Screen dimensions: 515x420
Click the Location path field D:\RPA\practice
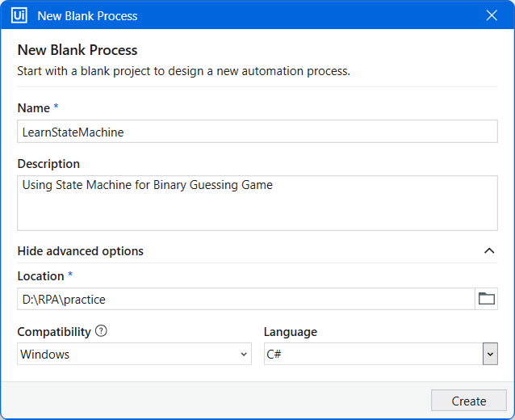click(x=246, y=299)
